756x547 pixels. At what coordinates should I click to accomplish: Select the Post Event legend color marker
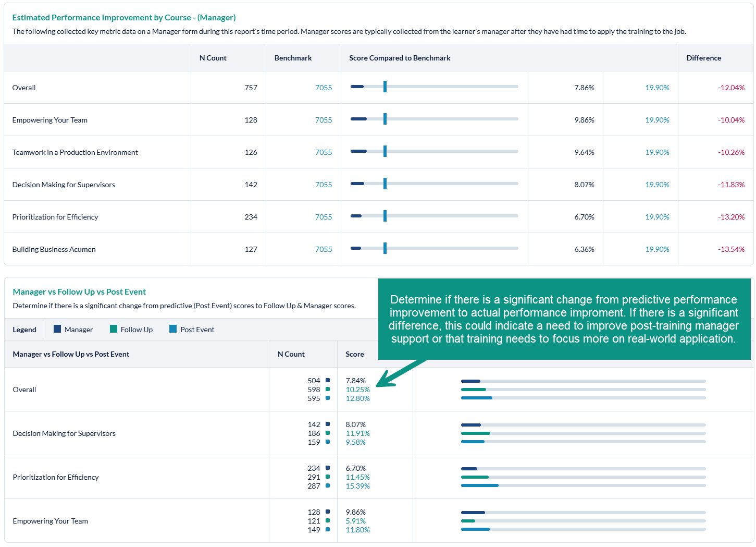click(x=172, y=329)
